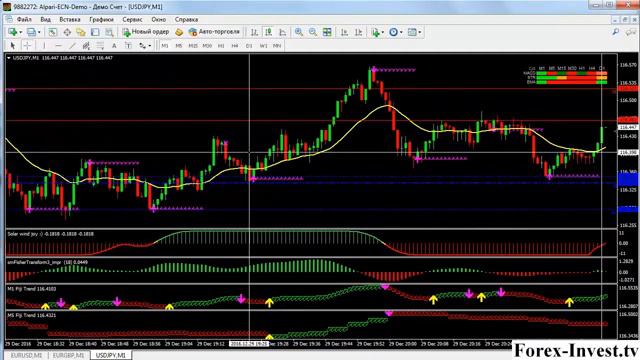Open the Indicators list icon
Viewport: 640px width, 360px height.
tap(375, 32)
